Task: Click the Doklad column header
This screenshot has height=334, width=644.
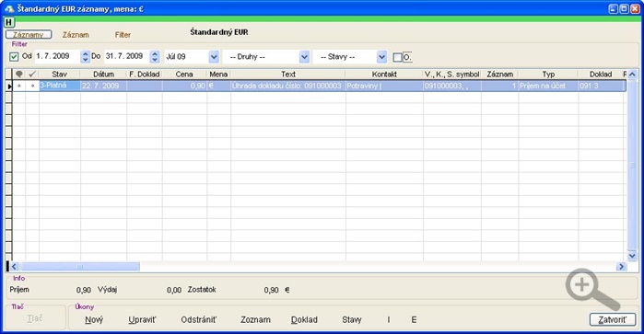Action: coord(601,75)
